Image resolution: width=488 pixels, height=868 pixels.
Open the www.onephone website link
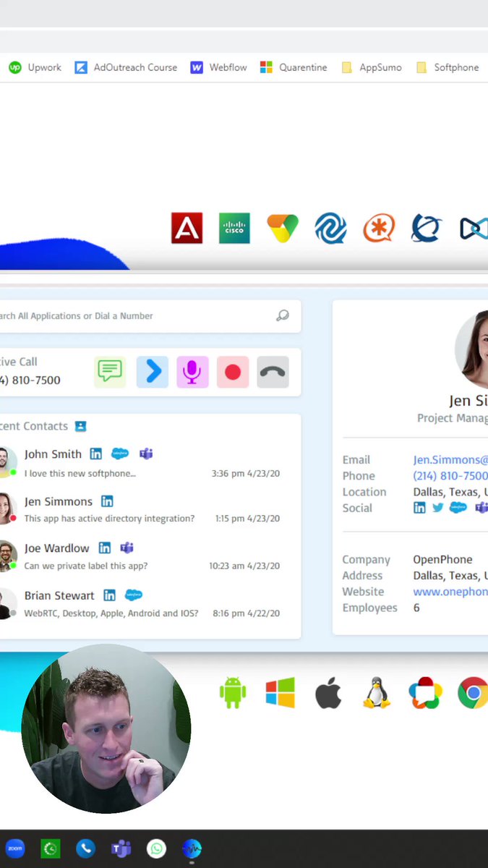pyautogui.click(x=450, y=592)
